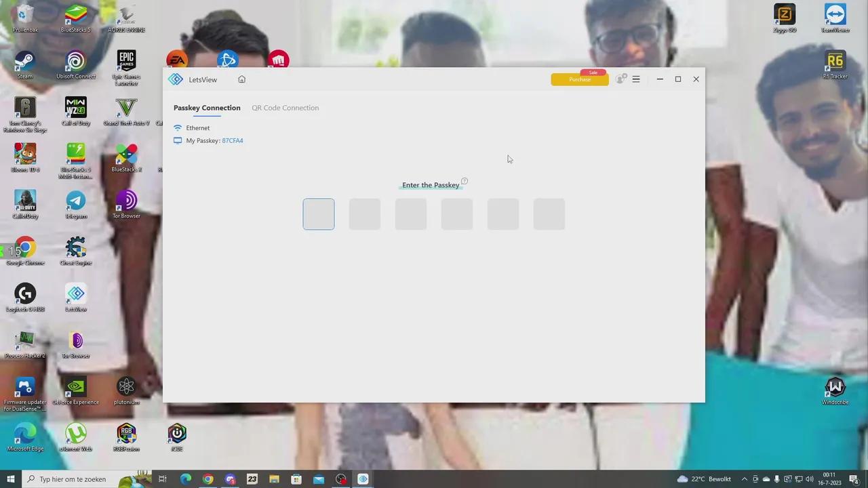Focus the first passkey digit box
The image size is (868, 488).
(319, 214)
